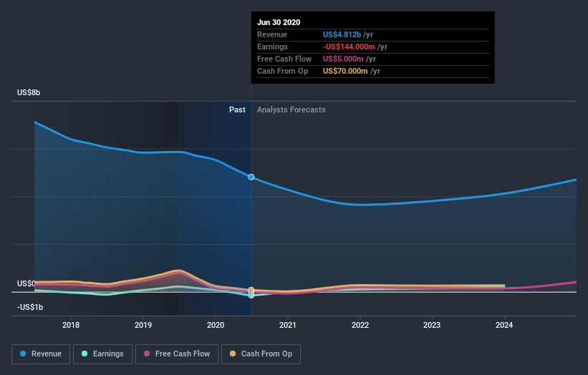The image size is (588, 375).
Task: Click the US$5.000m free cash flow value
Action: [x=343, y=59]
